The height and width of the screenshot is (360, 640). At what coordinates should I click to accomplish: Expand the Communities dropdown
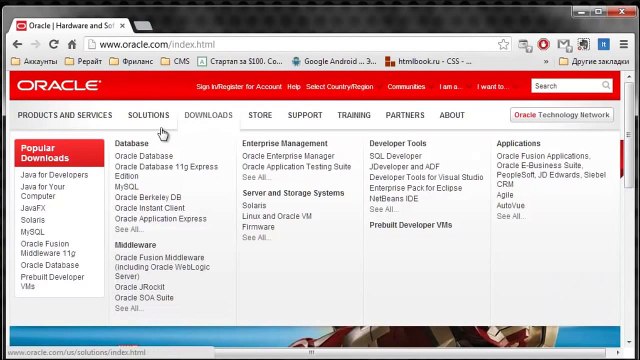[410, 87]
